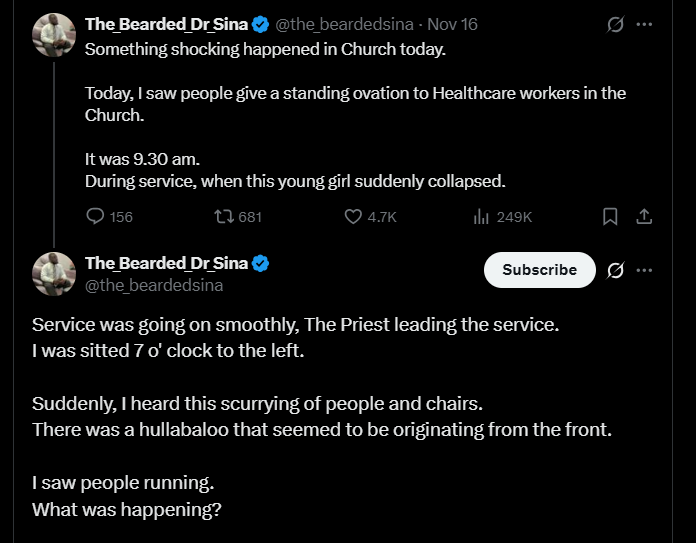Open author name link on first tweet
This screenshot has width=696, height=543.
tap(165, 24)
